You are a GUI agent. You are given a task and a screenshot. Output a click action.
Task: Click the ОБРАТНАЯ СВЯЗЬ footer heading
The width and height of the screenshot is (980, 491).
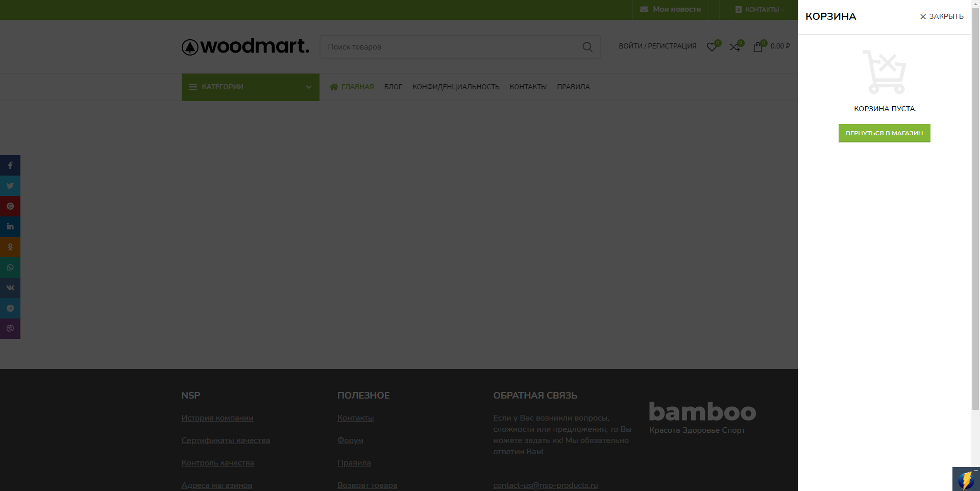tap(535, 396)
